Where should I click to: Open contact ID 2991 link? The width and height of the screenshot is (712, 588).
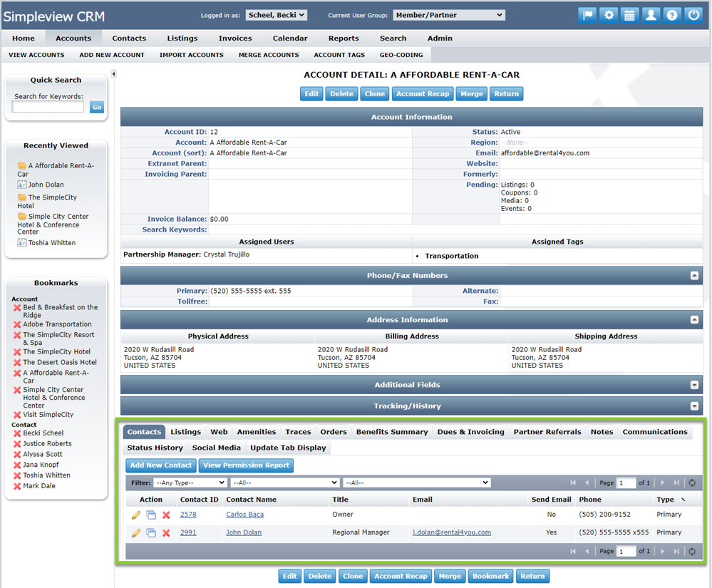188,532
